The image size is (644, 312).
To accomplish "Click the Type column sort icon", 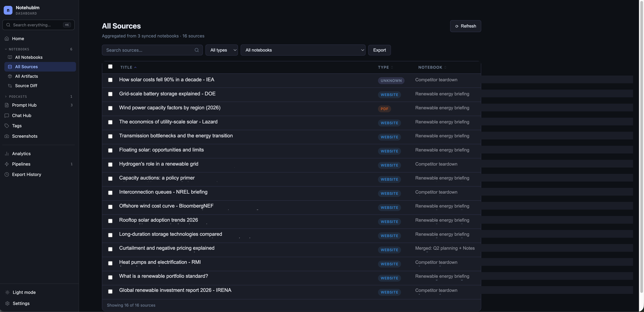I will click(x=392, y=67).
